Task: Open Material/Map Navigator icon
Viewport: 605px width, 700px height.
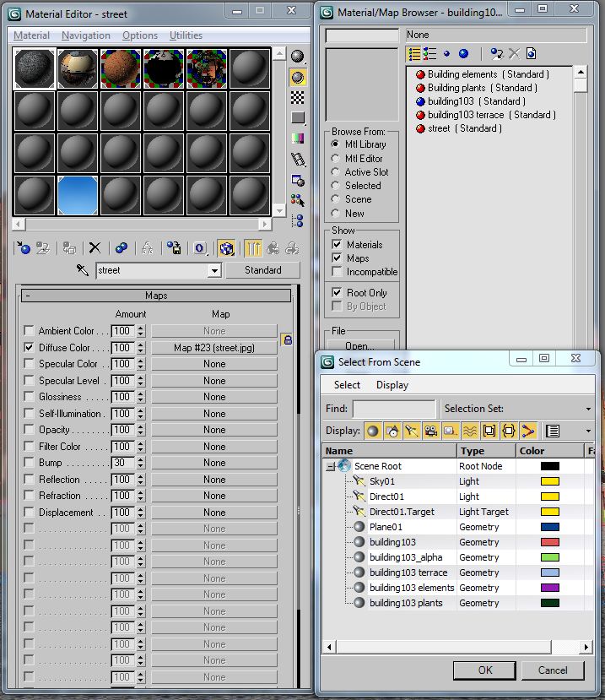Action: (x=298, y=220)
